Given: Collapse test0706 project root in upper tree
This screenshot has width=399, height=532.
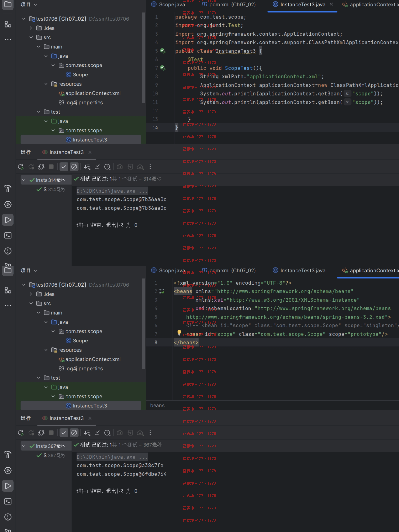Looking at the screenshot, I should click(x=24, y=18).
